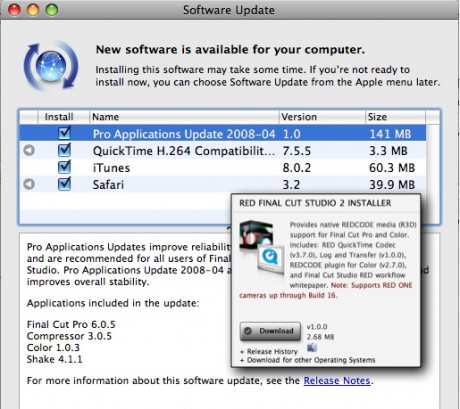The image size is (460, 409).
Task: Click version 8.0.2 in iTunes row
Action: (297, 168)
